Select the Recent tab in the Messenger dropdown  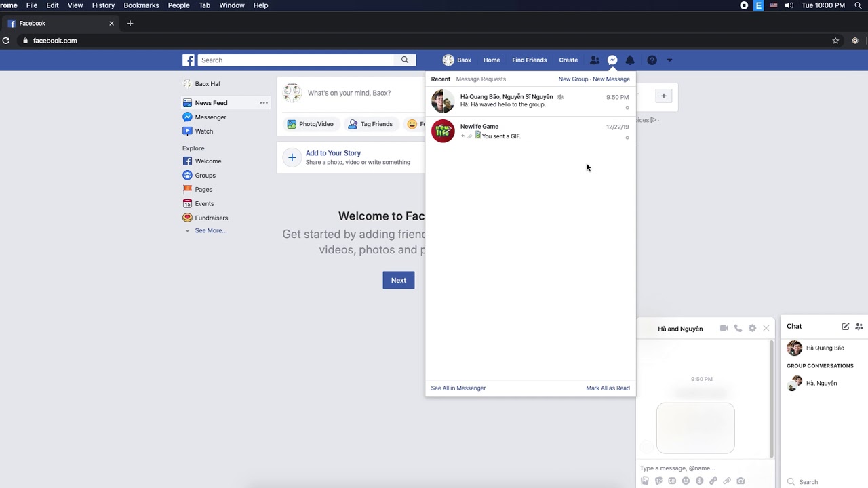[441, 79]
